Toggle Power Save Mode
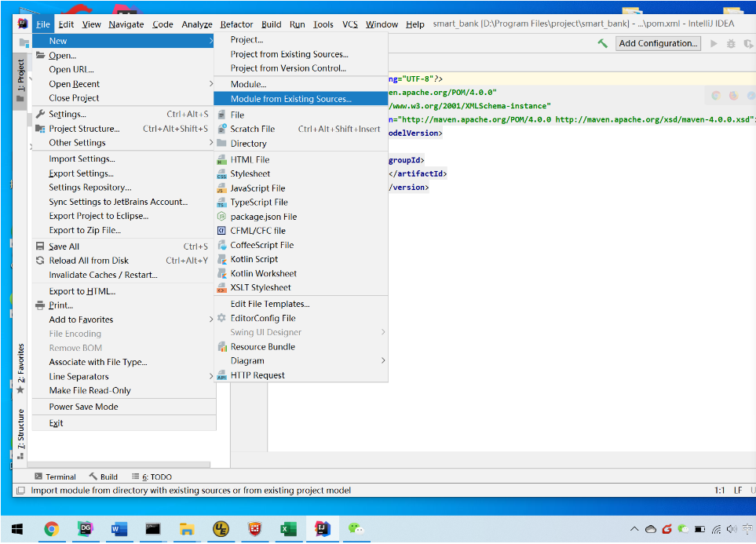756x544 pixels. point(124,407)
